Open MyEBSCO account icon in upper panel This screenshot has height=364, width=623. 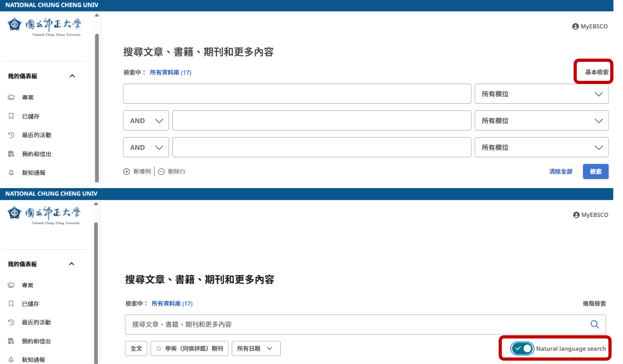[x=575, y=26]
